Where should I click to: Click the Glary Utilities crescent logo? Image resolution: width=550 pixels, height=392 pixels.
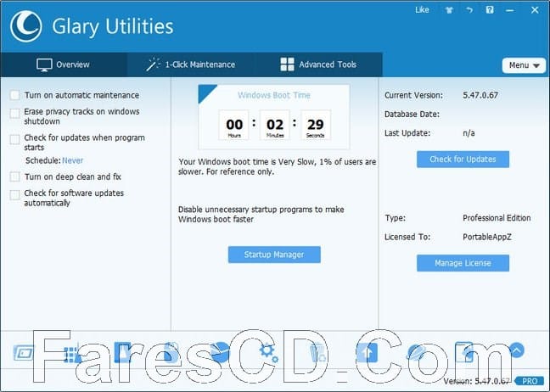pos(26,26)
